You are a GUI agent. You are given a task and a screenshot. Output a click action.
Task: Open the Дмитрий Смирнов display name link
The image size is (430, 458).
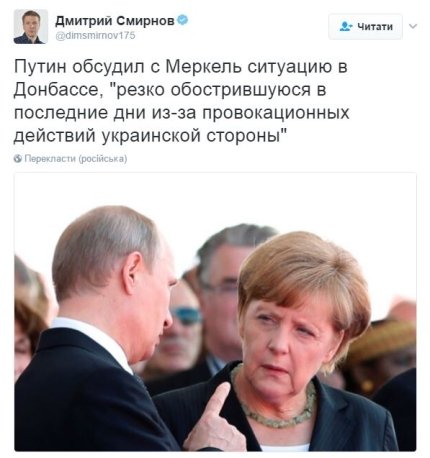tap(115, 21)
